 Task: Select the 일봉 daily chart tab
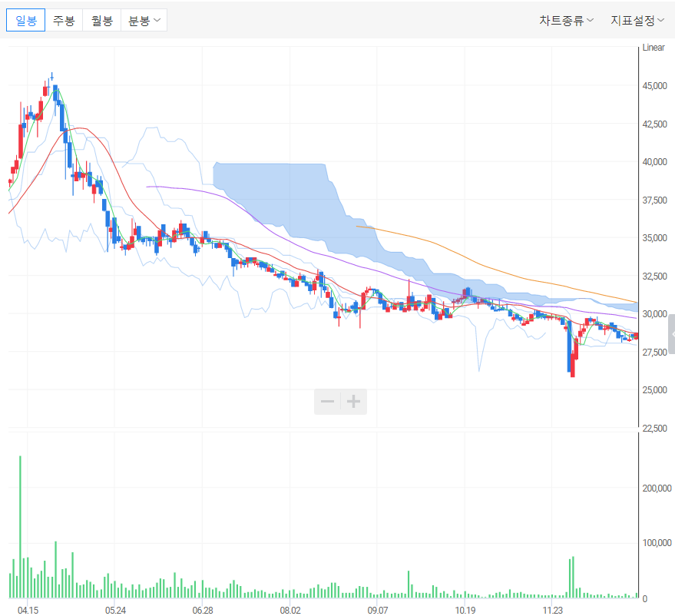point(26,20)
